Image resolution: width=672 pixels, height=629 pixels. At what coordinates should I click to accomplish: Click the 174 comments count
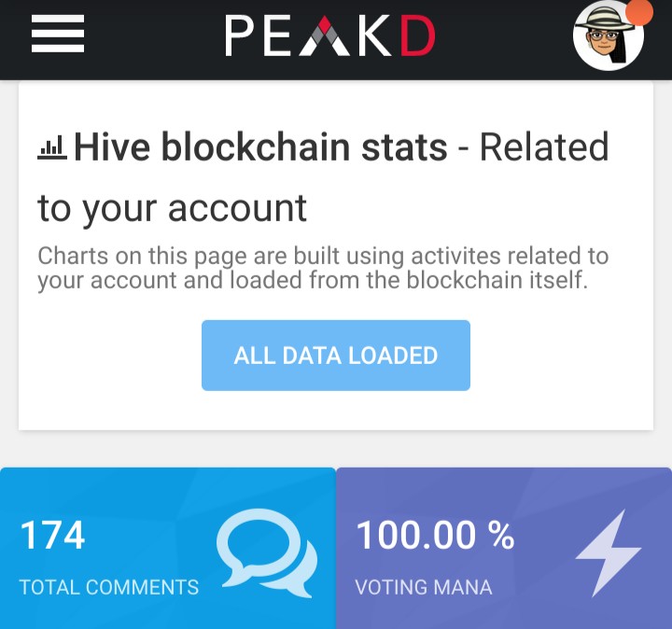pos(52,535)
